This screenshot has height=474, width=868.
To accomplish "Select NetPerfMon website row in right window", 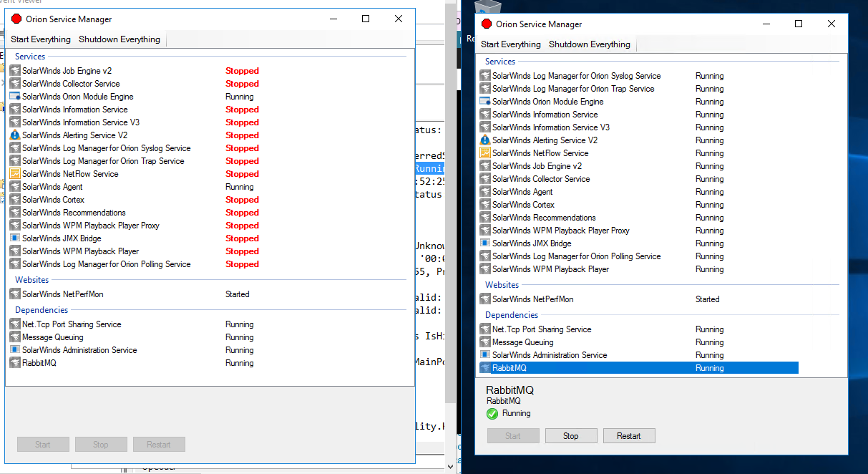I will point(638,299).
